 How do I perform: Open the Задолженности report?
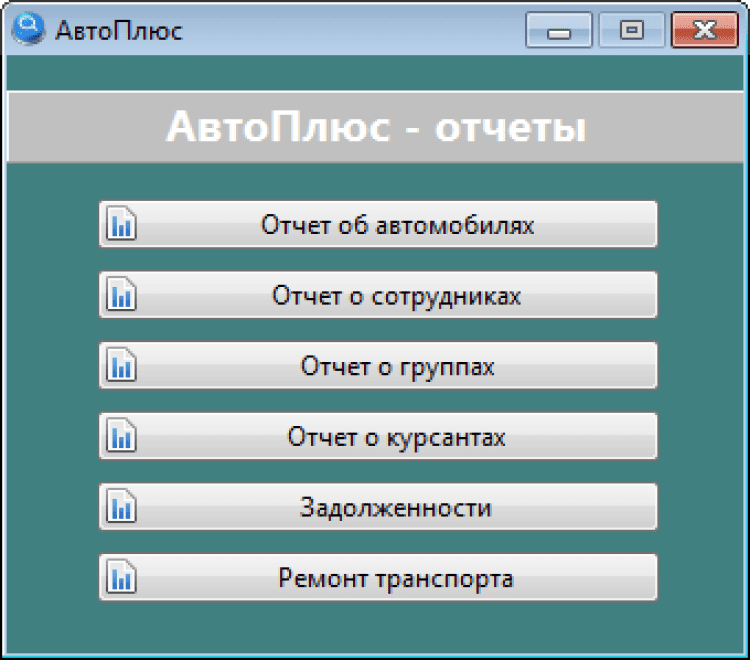point(378,507)
